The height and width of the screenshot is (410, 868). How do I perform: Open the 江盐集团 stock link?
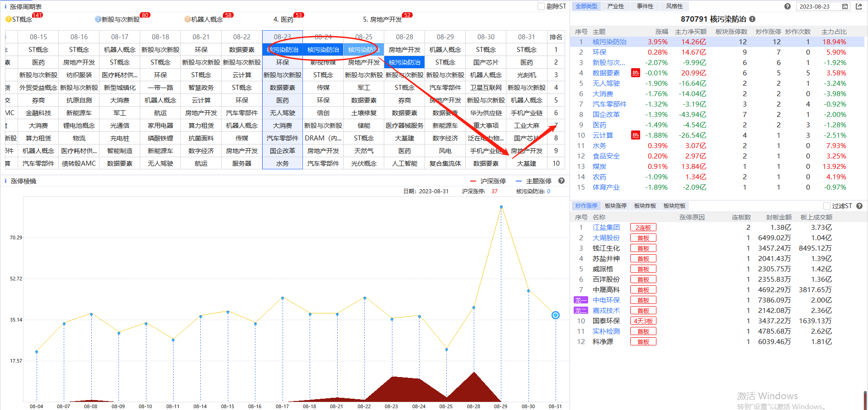606,228
